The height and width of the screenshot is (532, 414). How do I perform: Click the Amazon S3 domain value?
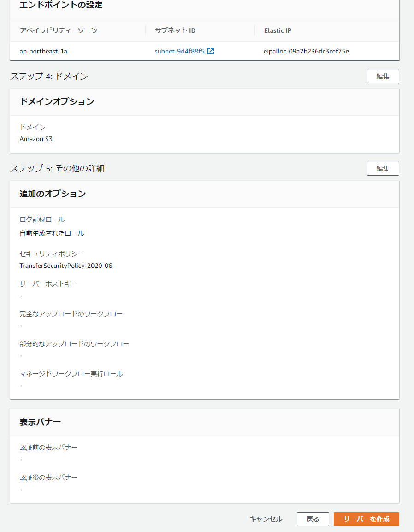pos(36,139)
